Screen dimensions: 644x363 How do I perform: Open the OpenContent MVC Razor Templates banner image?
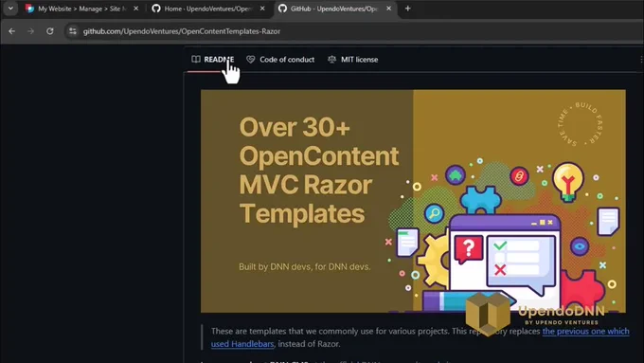click(x=413, y=201)
